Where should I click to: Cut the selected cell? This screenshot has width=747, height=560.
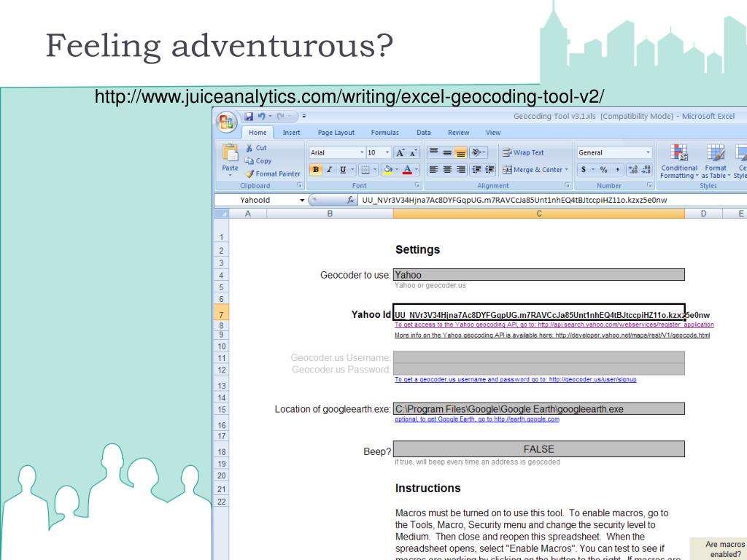(256, 148)
